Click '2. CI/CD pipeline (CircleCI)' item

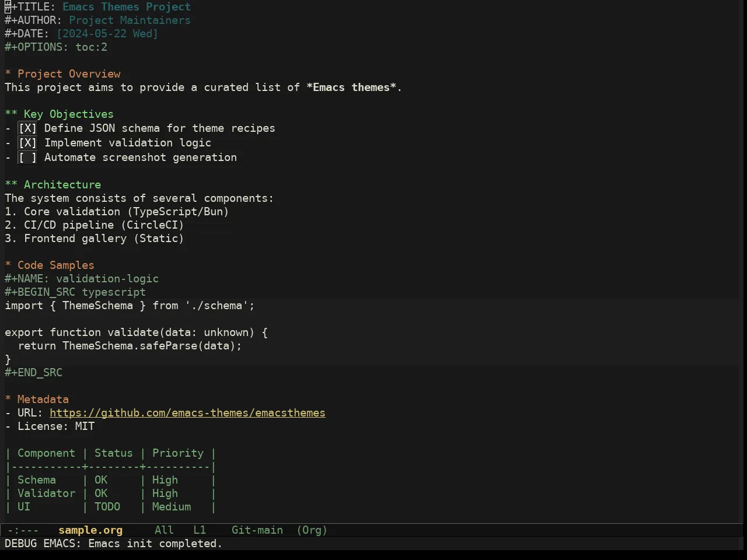click(x=95, y=225)
